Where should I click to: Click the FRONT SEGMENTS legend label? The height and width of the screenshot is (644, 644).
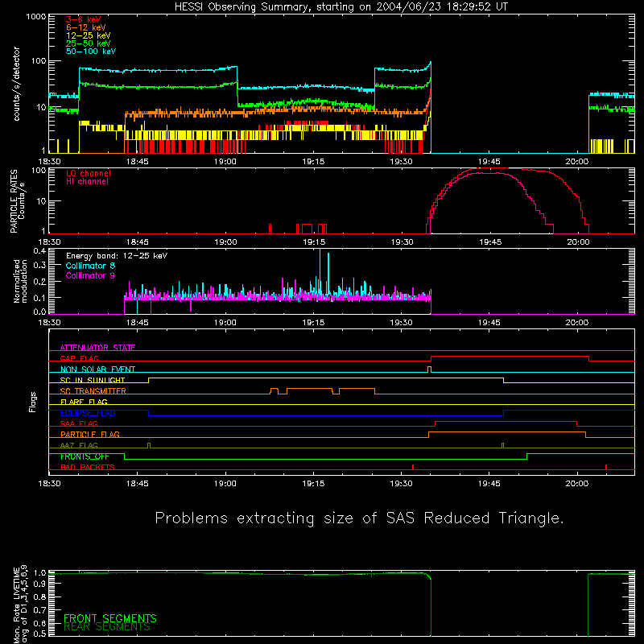coord(110,618)
